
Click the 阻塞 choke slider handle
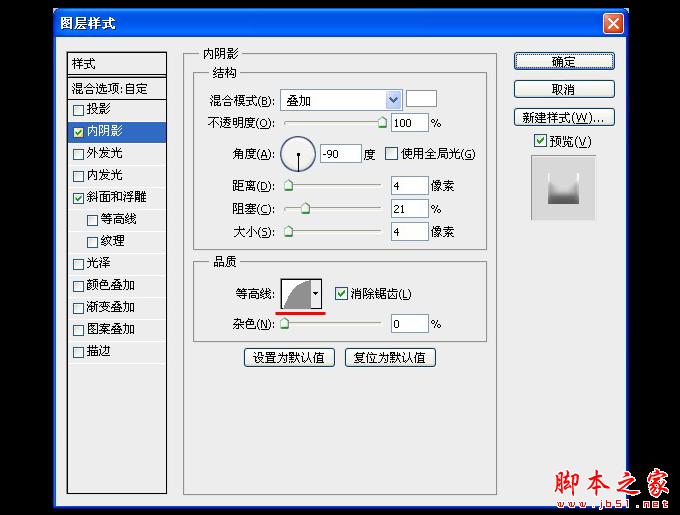point(305,209)
